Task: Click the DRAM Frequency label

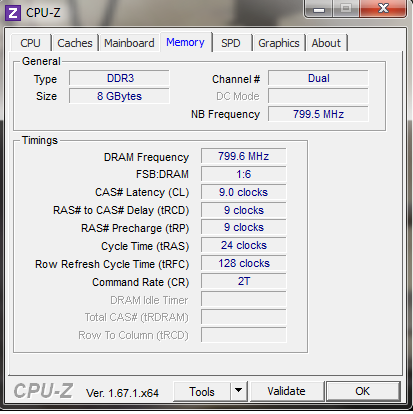Action: 146,157
